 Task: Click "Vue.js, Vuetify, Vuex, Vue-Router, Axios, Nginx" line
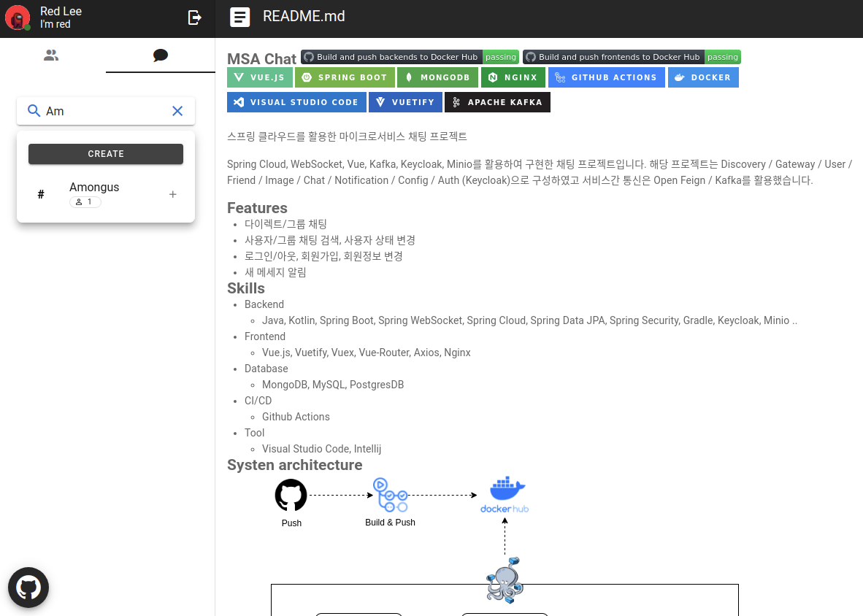pyautogui.click(x=366, y=353)
